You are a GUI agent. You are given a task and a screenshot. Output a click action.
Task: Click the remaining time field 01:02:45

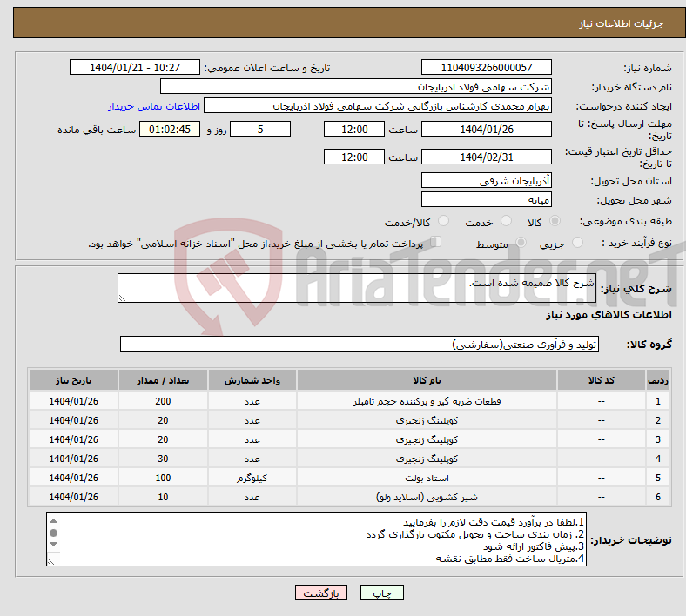[x=170, y=129]
